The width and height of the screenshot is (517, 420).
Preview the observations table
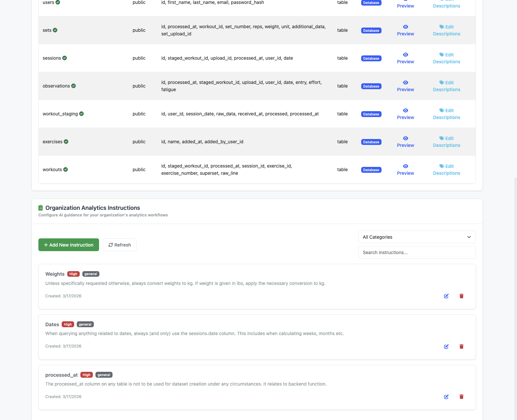click(x=405, y=86)
